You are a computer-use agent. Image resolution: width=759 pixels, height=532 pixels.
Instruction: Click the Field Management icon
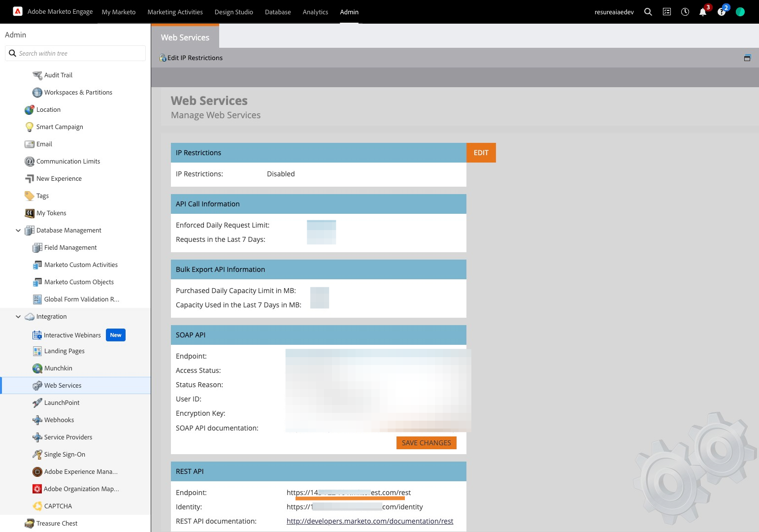pyautogui.click(x=37, y=248)
